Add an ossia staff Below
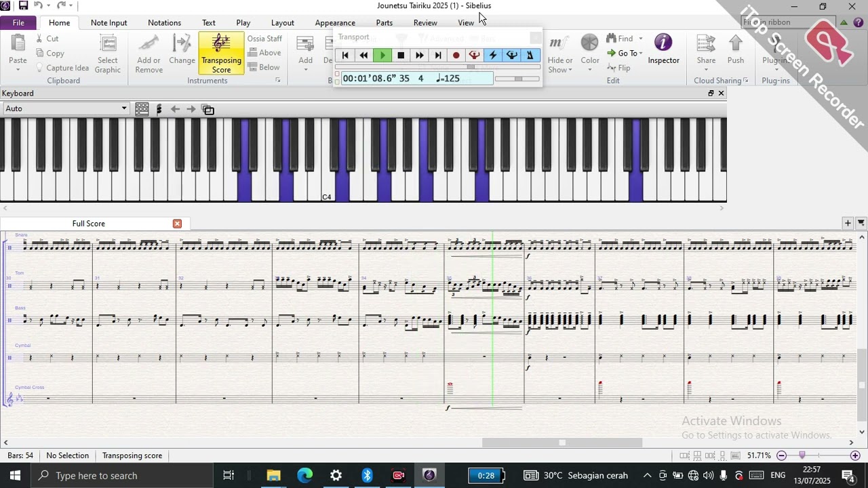 264,67
